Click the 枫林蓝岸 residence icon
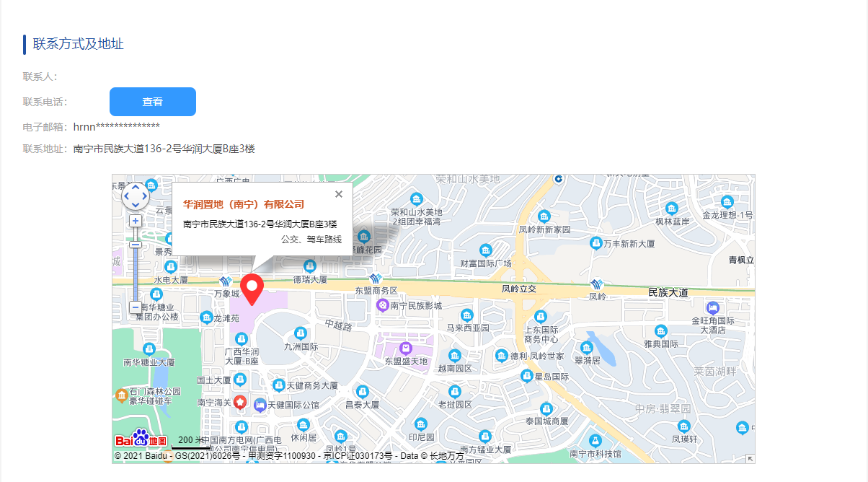The image size is (868, 482). tap(672, 208)
